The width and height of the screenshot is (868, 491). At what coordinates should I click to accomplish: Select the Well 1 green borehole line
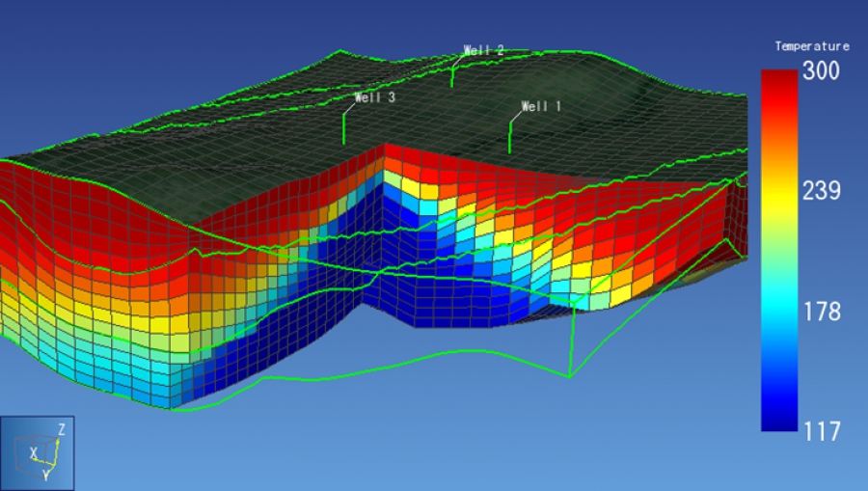(510, 135)
